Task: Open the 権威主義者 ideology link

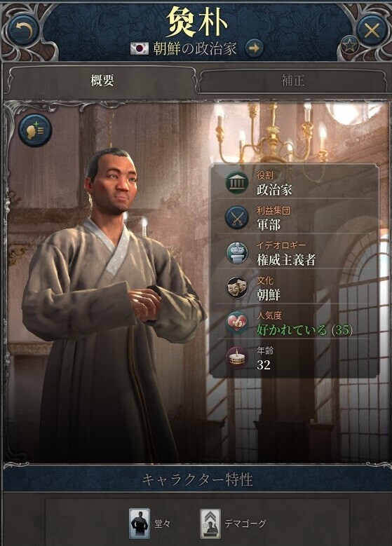Action: (286, 260)
